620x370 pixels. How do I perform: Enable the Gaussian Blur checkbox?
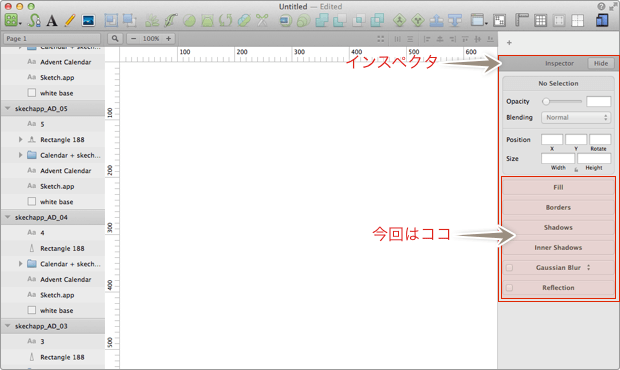pyautogui.click(x=509, y=268)
